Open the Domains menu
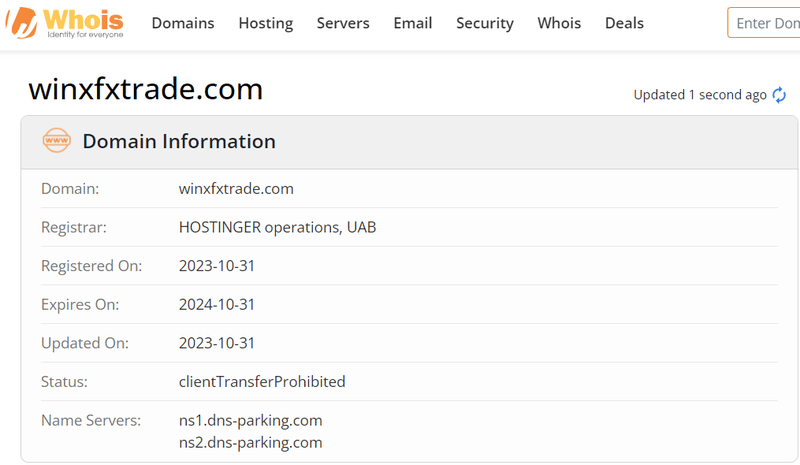 tap(183, 23)
